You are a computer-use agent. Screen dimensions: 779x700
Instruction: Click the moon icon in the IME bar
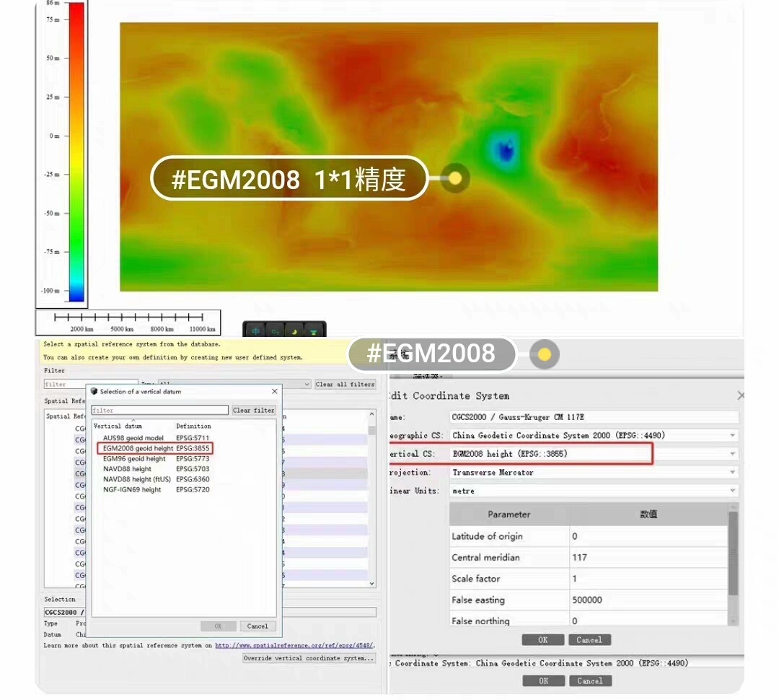[x=294, y=331]
